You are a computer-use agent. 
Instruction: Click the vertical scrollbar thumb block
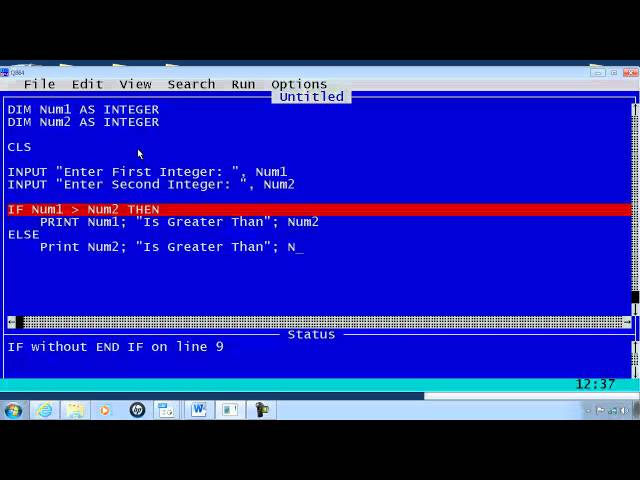pos(635,297)
